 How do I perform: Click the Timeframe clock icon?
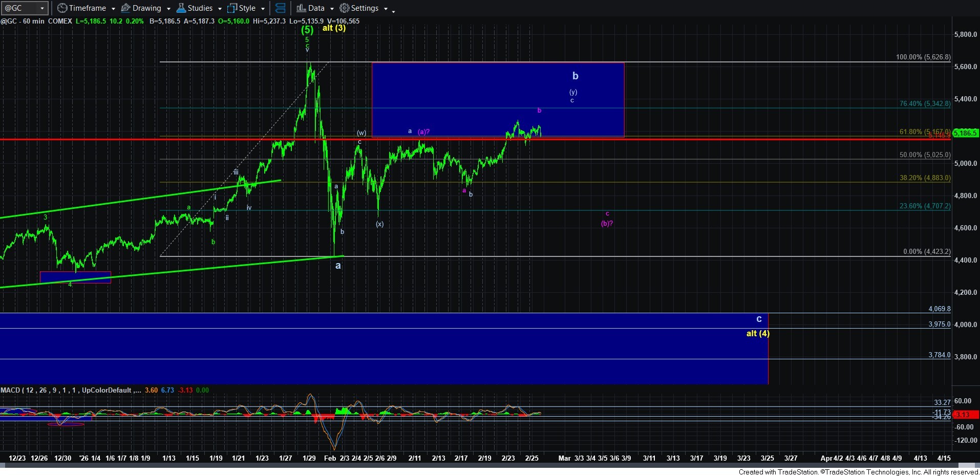[62, 8]
